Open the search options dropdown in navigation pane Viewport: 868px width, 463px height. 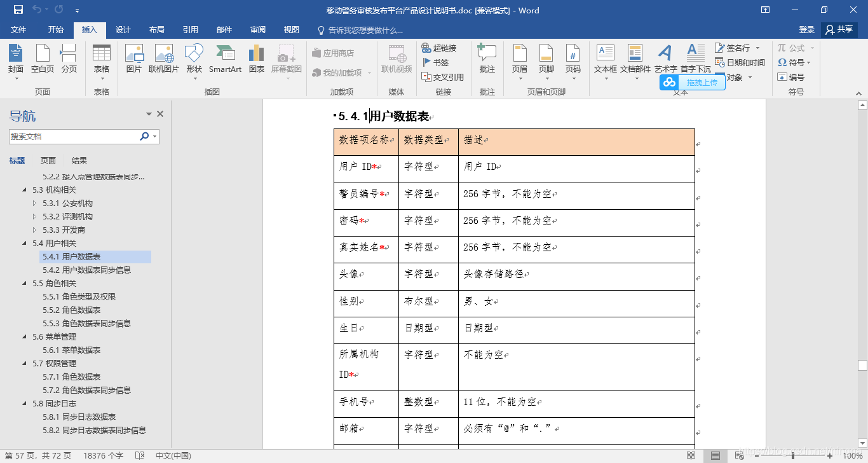pyautogui.click(x=155, y=136)
